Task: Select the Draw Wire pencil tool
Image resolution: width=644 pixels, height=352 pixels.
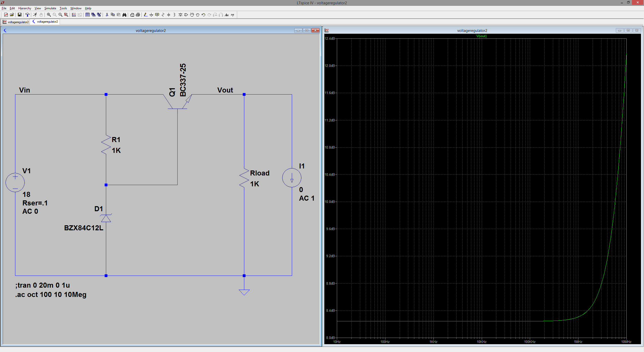Action: pos(145,15)
